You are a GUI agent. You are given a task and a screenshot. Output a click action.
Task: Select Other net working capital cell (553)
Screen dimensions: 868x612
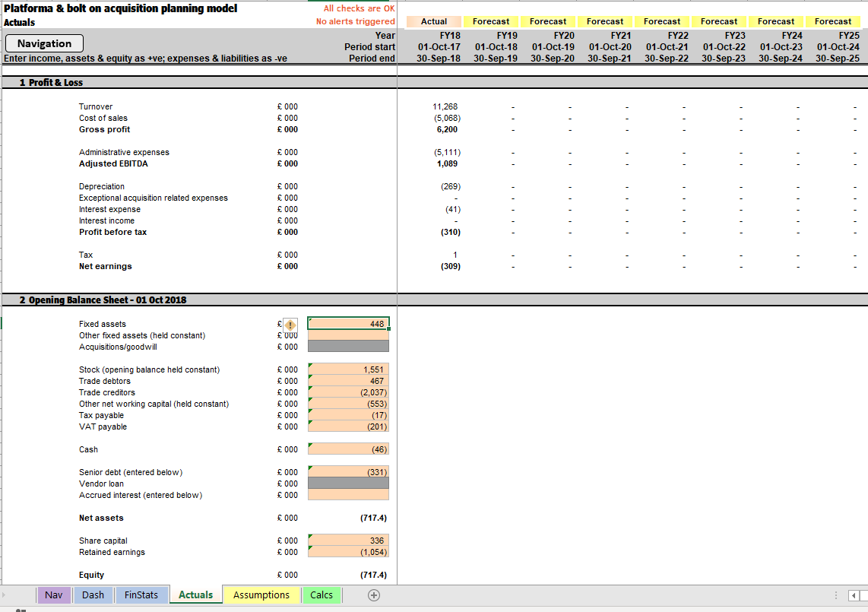click(348, 404)
